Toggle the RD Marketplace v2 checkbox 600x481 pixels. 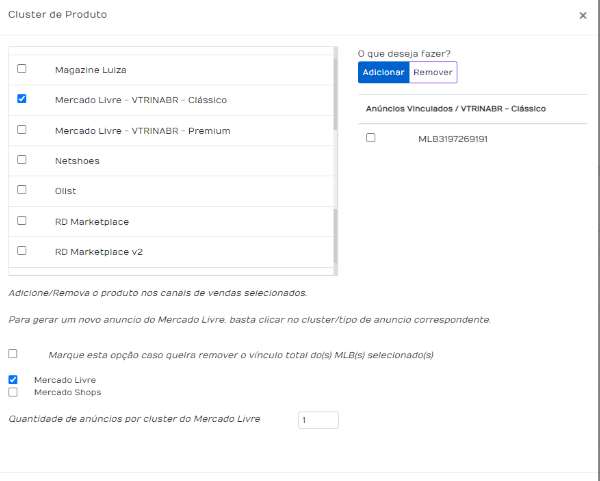coord(22,251)
